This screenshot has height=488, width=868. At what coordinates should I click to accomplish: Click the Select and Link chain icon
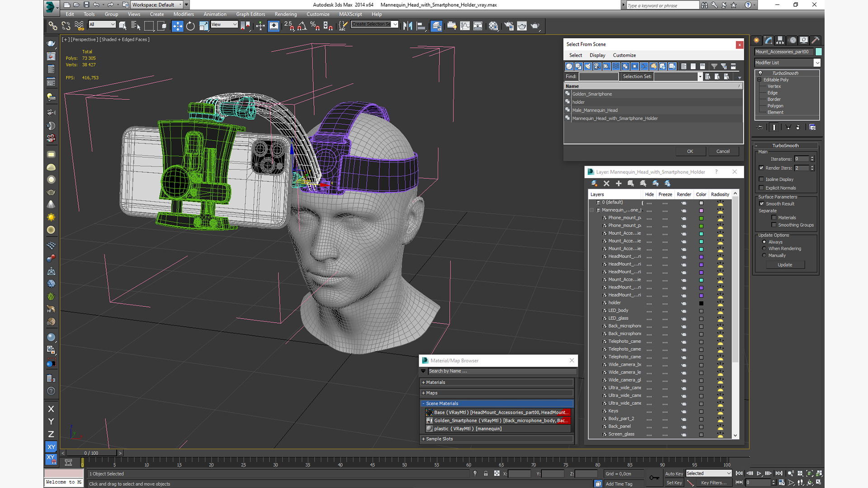(x=53, y=26)
